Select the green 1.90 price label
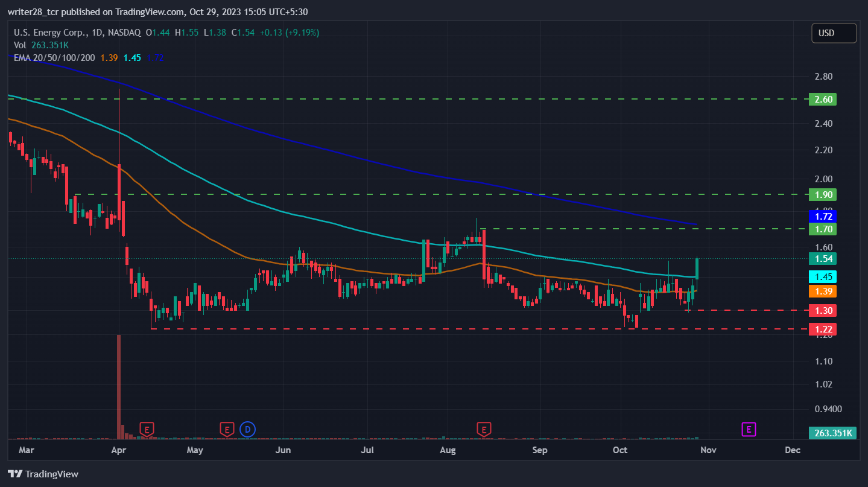Image resolution: width=868 pixels, height=487 pixels. (822, 195)
